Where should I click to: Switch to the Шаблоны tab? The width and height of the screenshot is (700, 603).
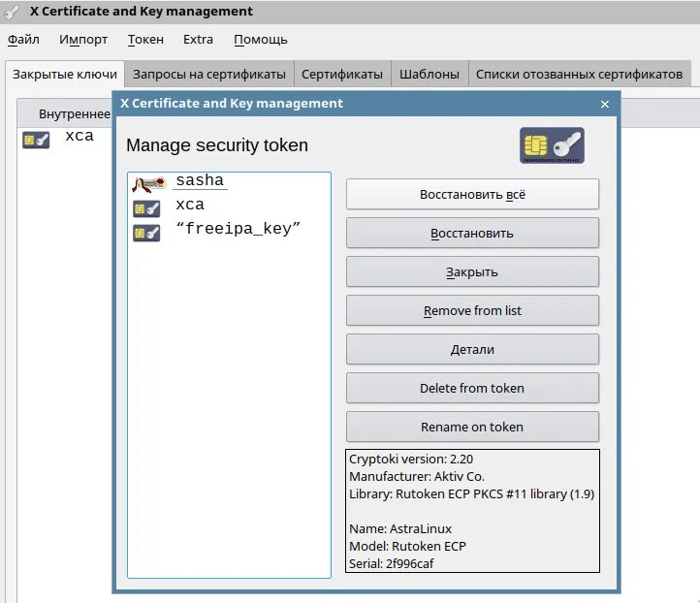click(430, 74)
